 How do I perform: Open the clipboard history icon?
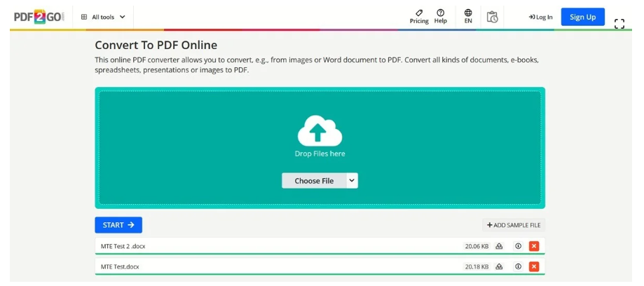pyautogui.click(x=493, y=17)
